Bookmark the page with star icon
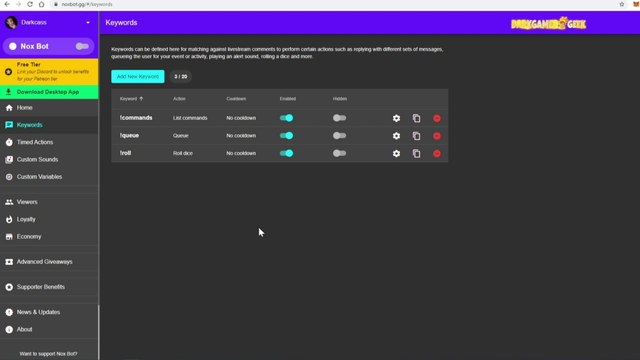The width and height of the screenshot is (640, 360). click(x=622, y=4)
